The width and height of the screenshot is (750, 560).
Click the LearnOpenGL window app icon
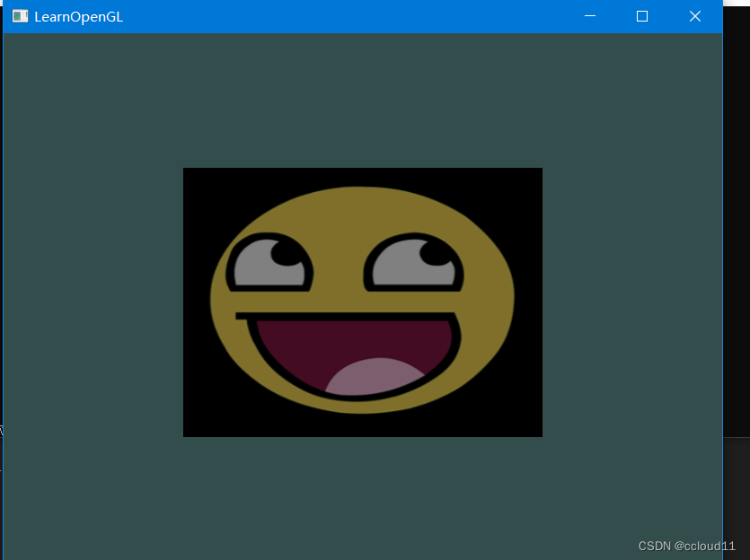[20, 16]
